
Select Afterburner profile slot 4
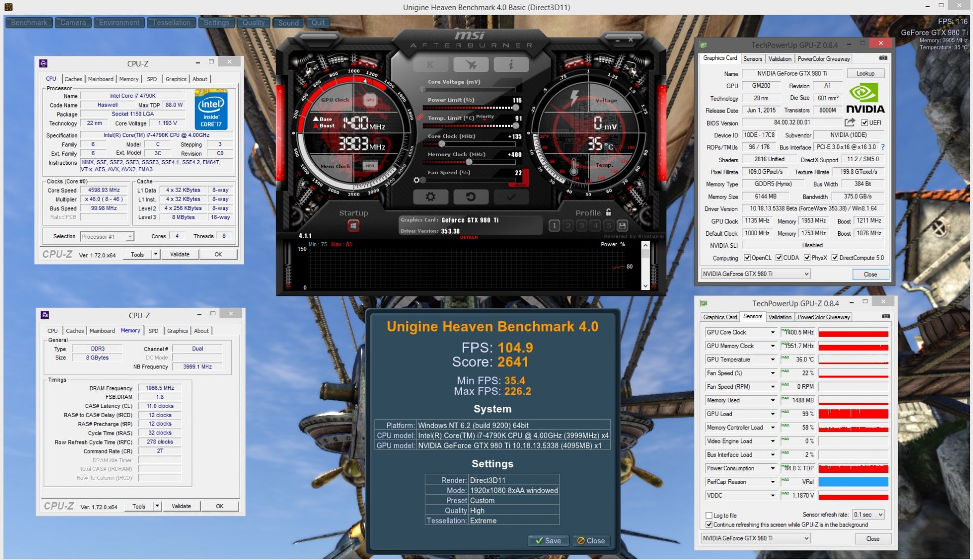pos(595,226)
